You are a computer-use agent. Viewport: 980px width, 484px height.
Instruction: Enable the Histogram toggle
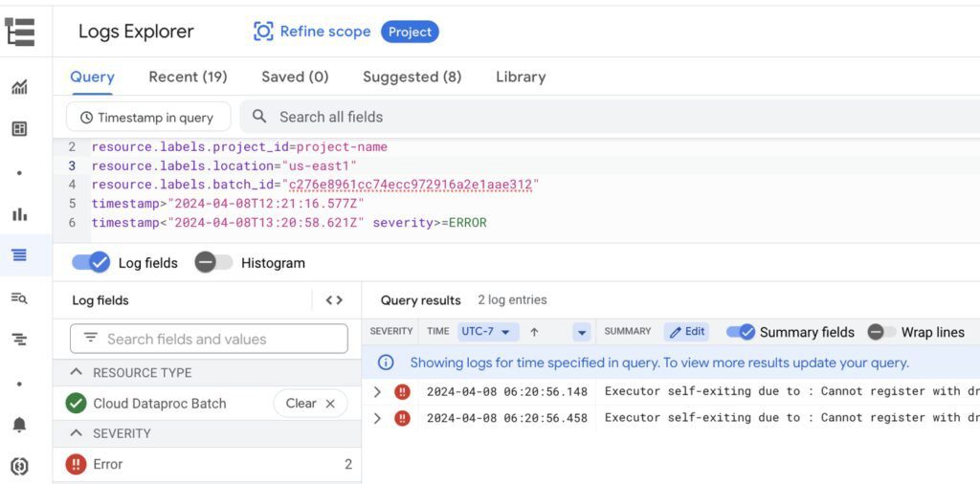213,263
